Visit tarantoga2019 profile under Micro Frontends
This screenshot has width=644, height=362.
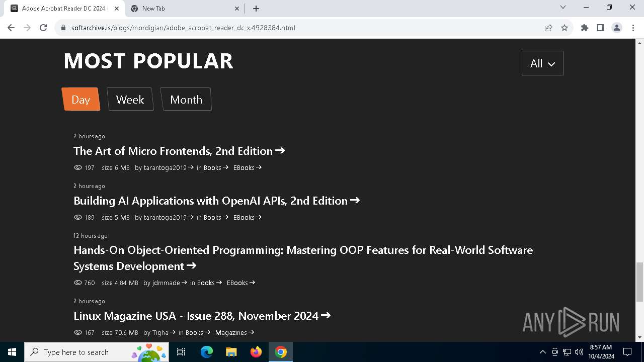click(x=169, y=168)
